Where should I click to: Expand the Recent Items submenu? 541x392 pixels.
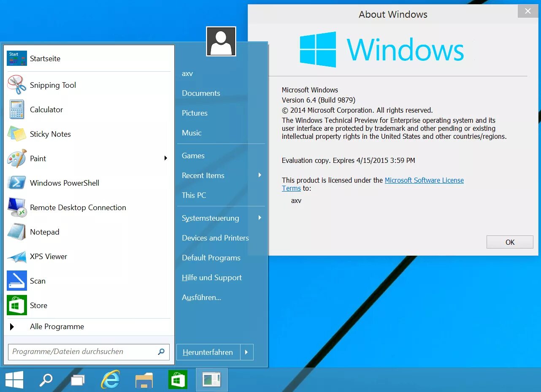(x=260, y=175)
